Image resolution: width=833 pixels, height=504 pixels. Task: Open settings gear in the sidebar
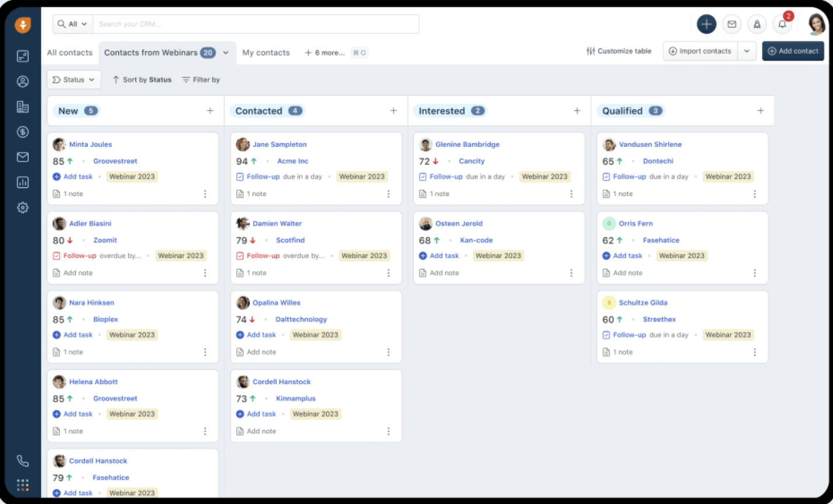23,207
